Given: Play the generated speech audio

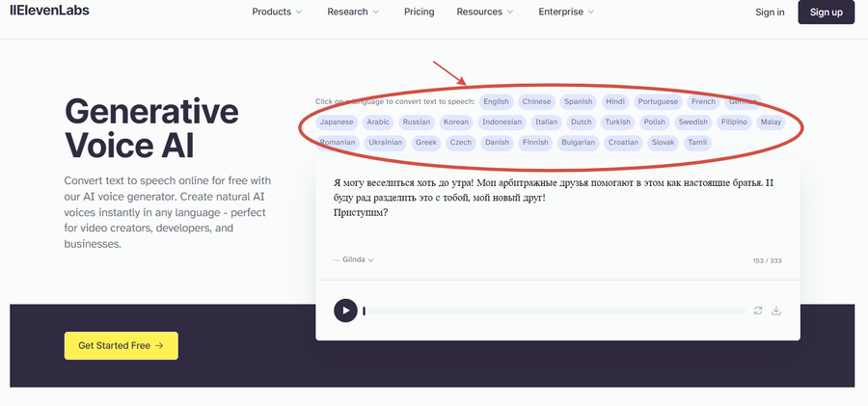Looking at the screenshot, I should [345, 311].
